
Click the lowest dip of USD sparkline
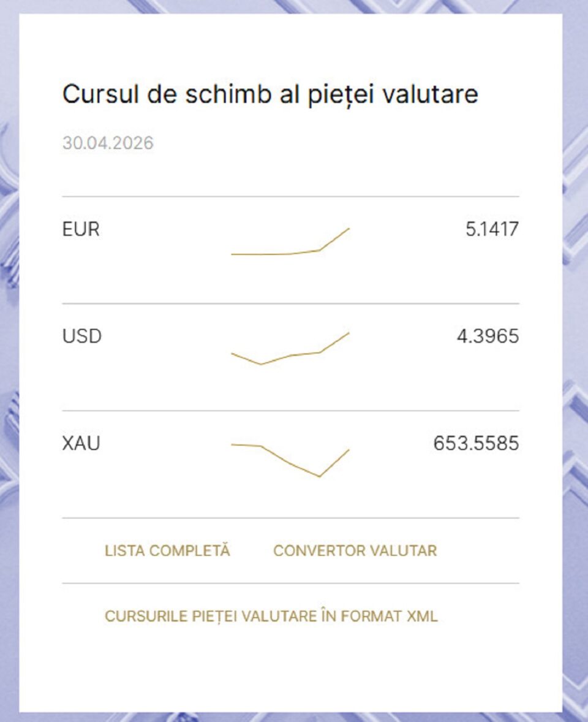[261, 364]
